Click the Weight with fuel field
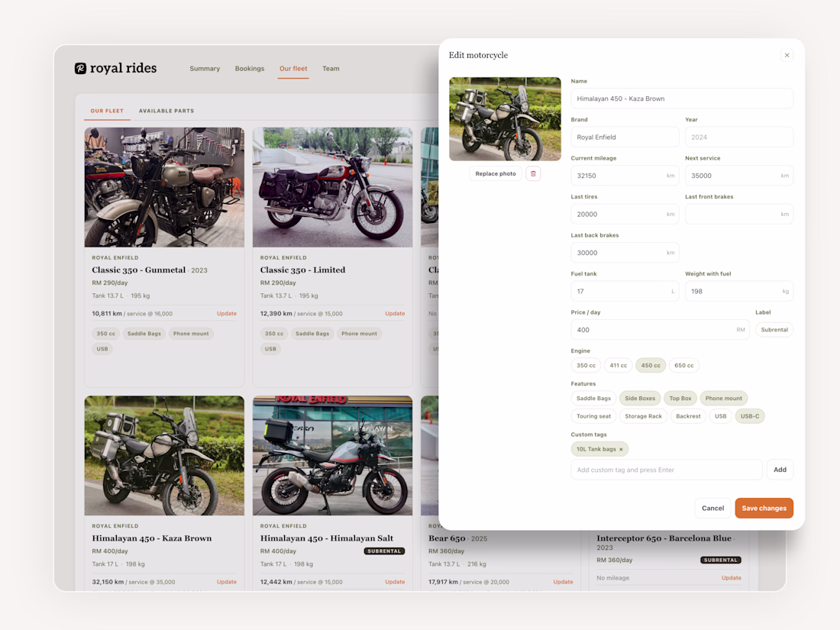This screenshot has width=840, height=630. point(738,292)
